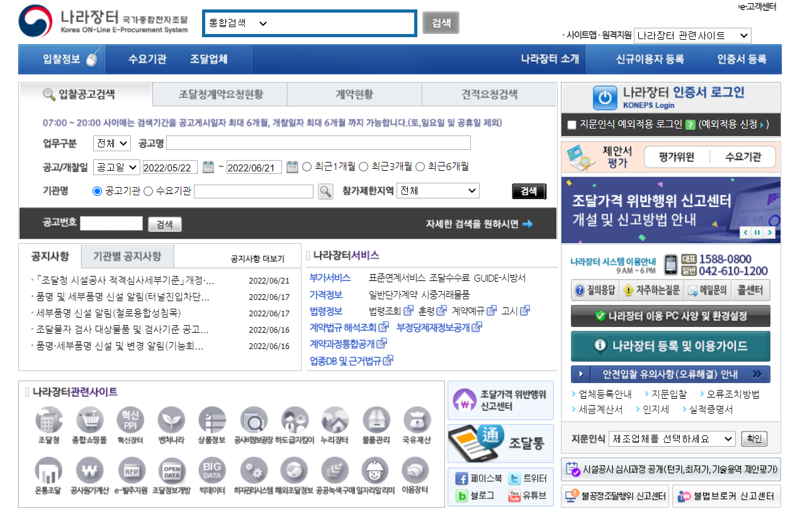This screenshot has height=516, width=812.
Task: Open the 공고일 date type dropdown
Action: click(116, 167)
